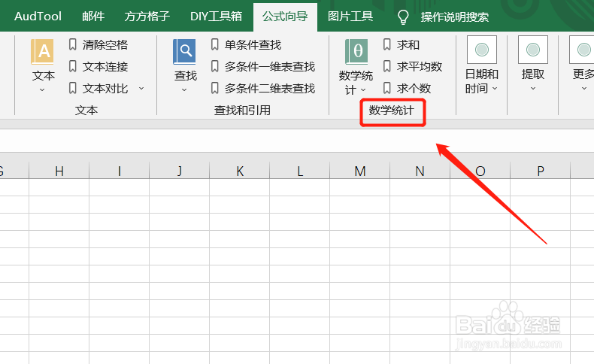This screenshot has width=594, height=364.
Task: Select column J header
Action: point(180,171)
